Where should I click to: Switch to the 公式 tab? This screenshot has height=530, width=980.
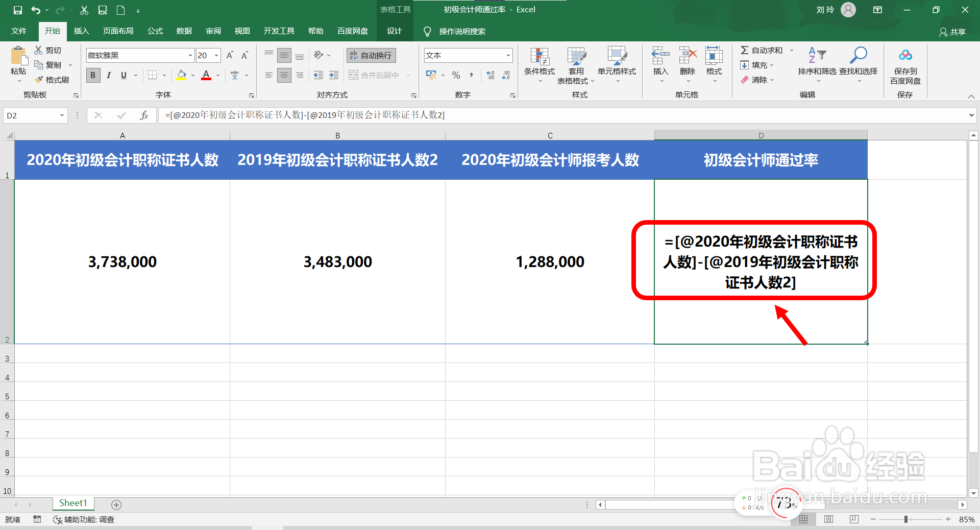point(155,31)
